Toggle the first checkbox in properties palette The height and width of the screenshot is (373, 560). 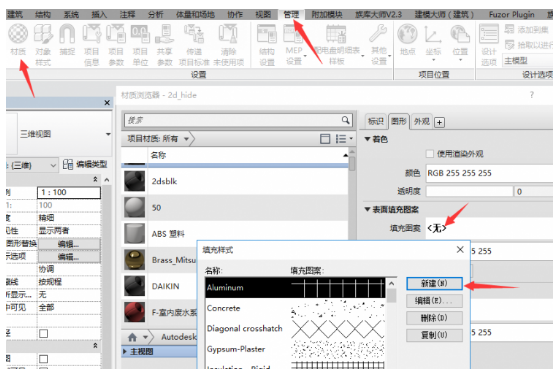point(44,334)
